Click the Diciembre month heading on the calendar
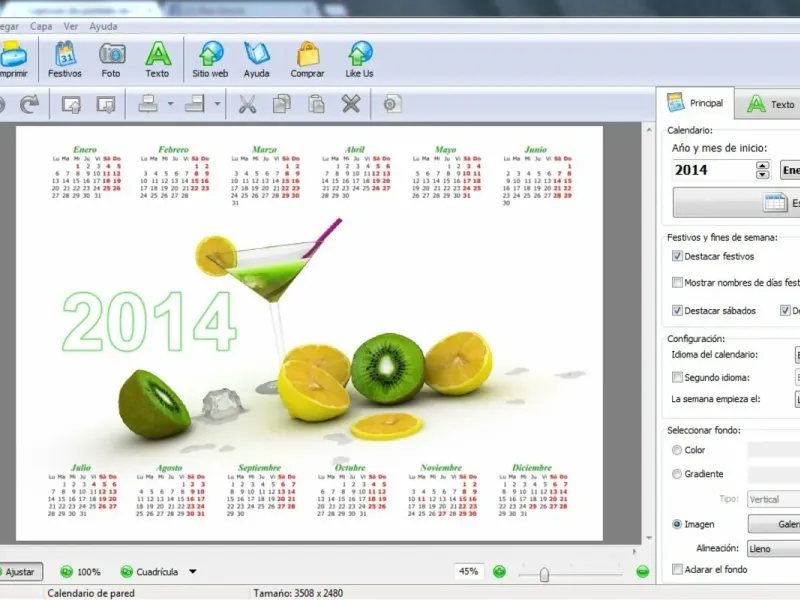The height and width of the screenshot is (600, 800). pyautogui.click(x=532, y=467)
